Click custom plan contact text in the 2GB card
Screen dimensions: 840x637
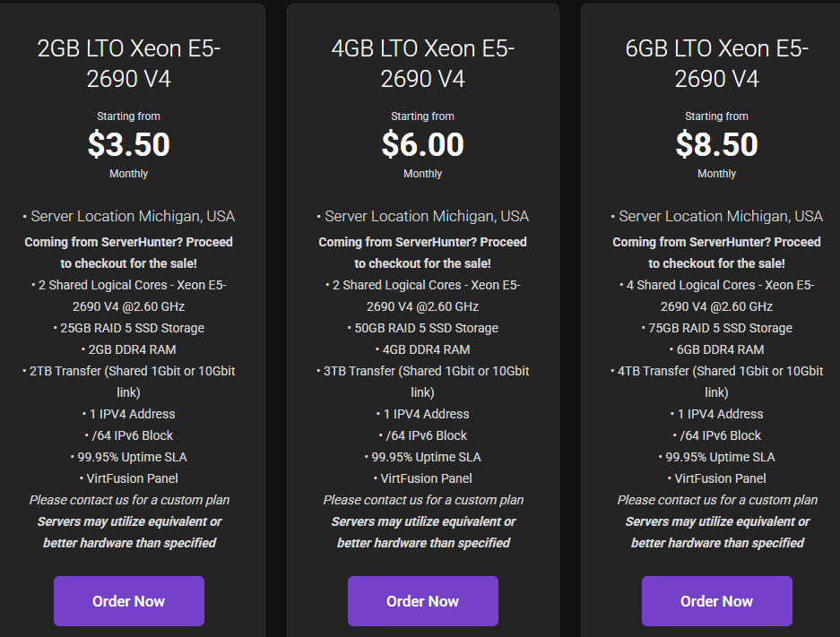pos(129,500)
